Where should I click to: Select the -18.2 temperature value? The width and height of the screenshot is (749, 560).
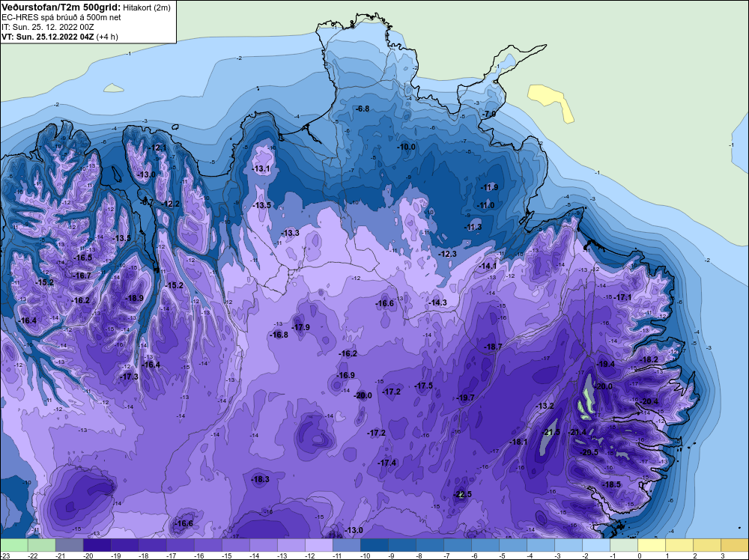coord(649,359)
